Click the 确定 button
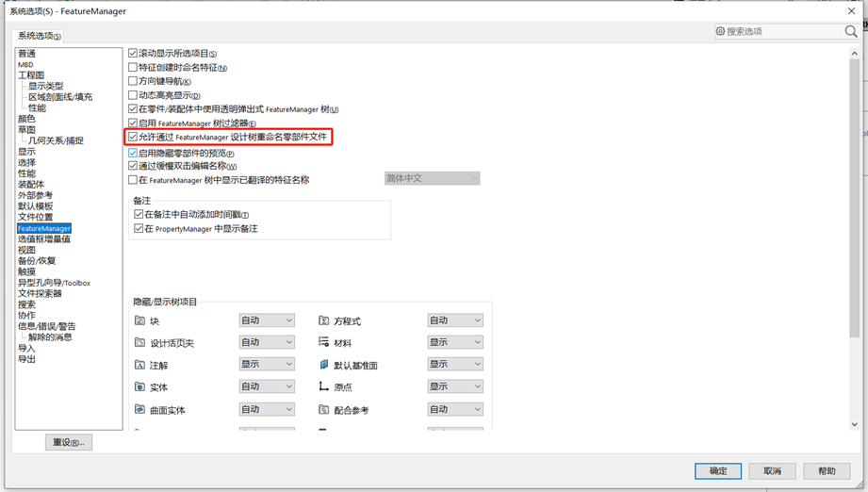The image size is (868, 492). [x=717, y=471]
